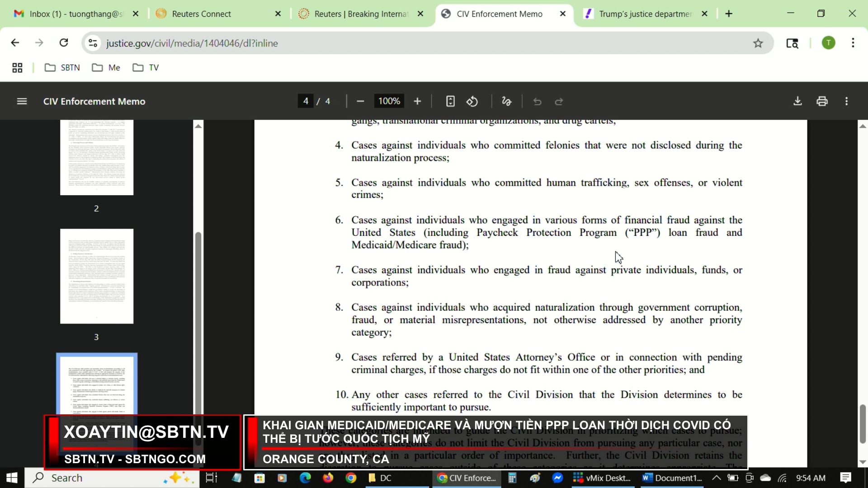Open PDF viewer more actions menu
This screenshot has width=868, height=488.
tap(846, 101)
